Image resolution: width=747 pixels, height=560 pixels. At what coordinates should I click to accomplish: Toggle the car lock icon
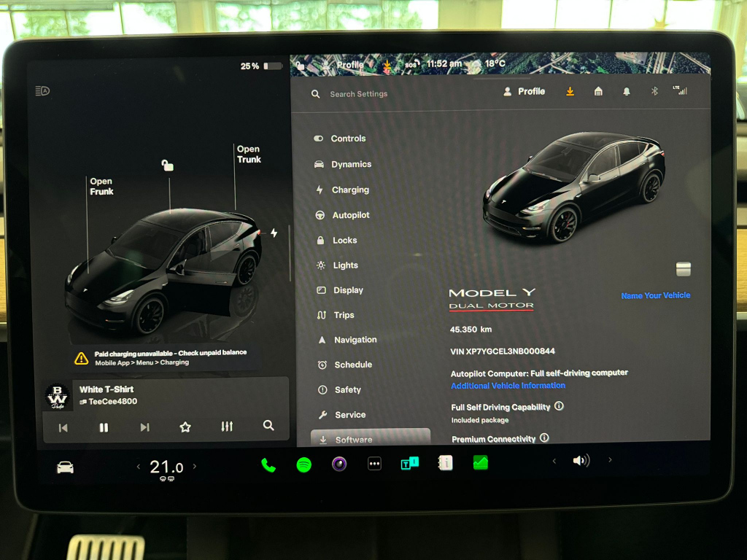[x=167, y=166]
